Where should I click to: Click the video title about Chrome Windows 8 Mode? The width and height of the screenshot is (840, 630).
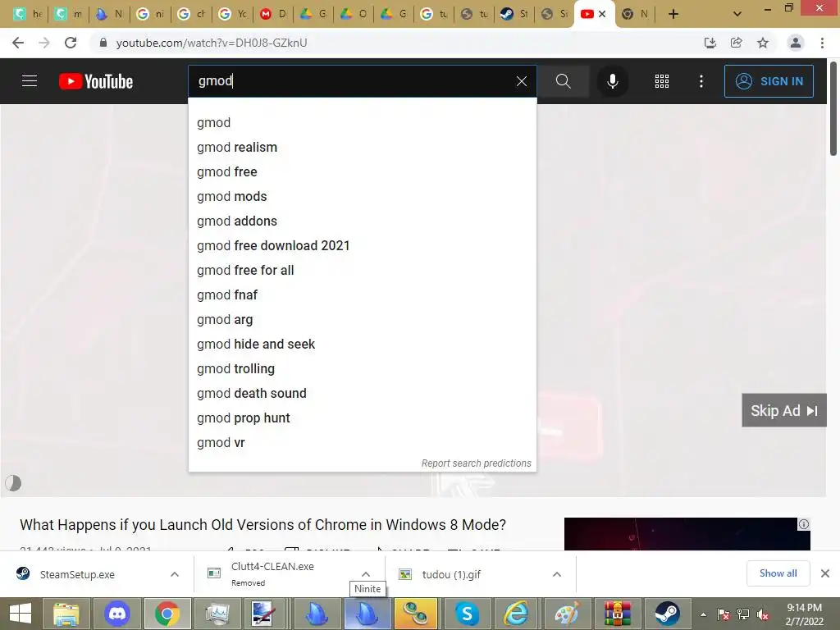click(263, 524)
